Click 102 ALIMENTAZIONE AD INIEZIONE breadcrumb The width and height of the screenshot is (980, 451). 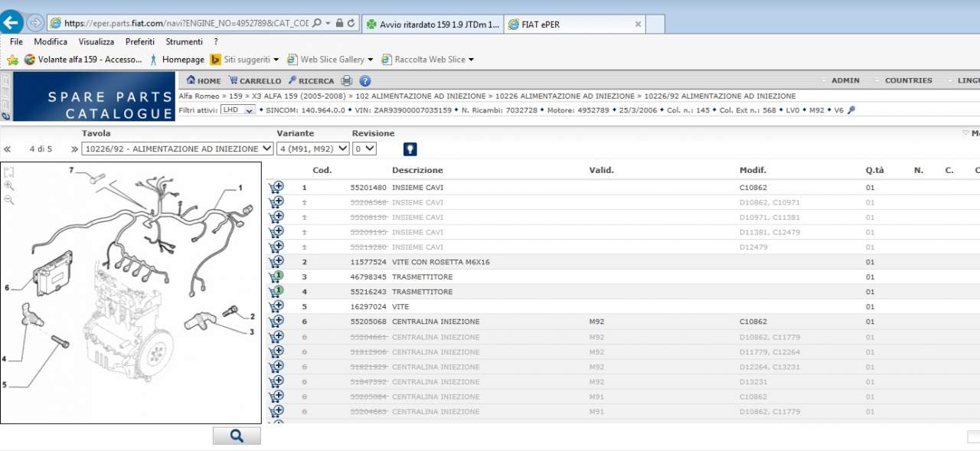420,96
